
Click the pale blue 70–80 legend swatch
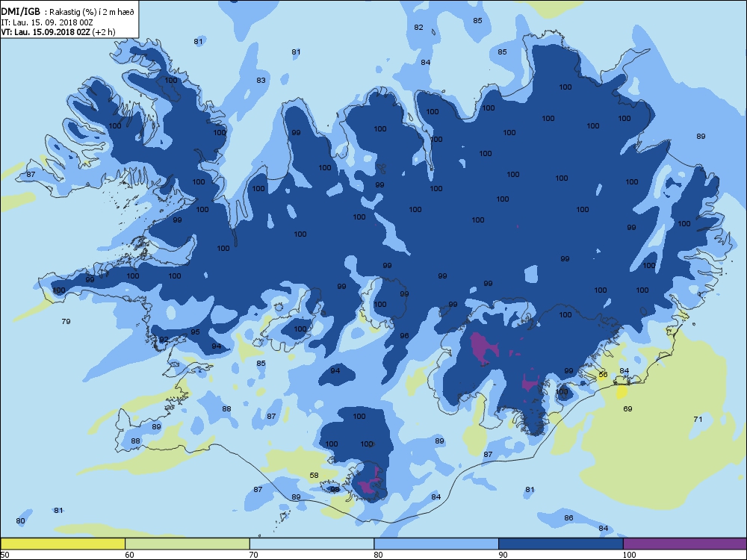[311, 544]
